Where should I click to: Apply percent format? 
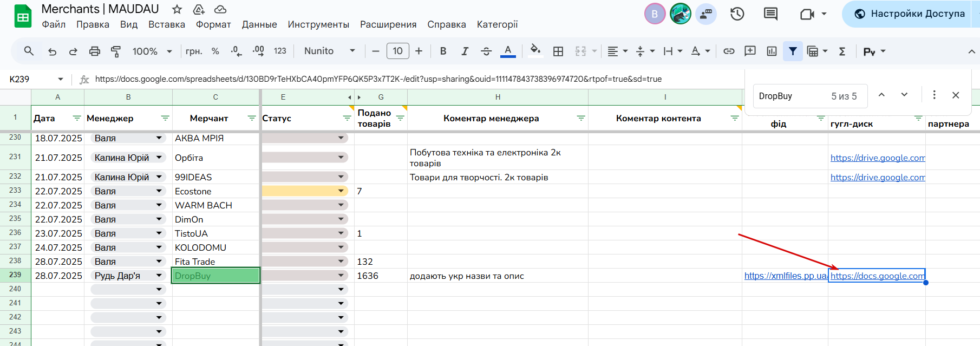[x=215, y=51]
